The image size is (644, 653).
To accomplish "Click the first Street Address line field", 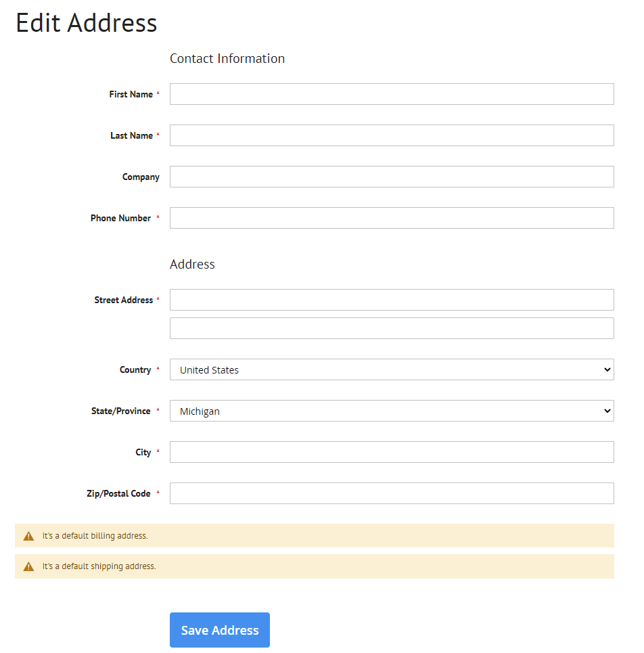I will 392,300.
